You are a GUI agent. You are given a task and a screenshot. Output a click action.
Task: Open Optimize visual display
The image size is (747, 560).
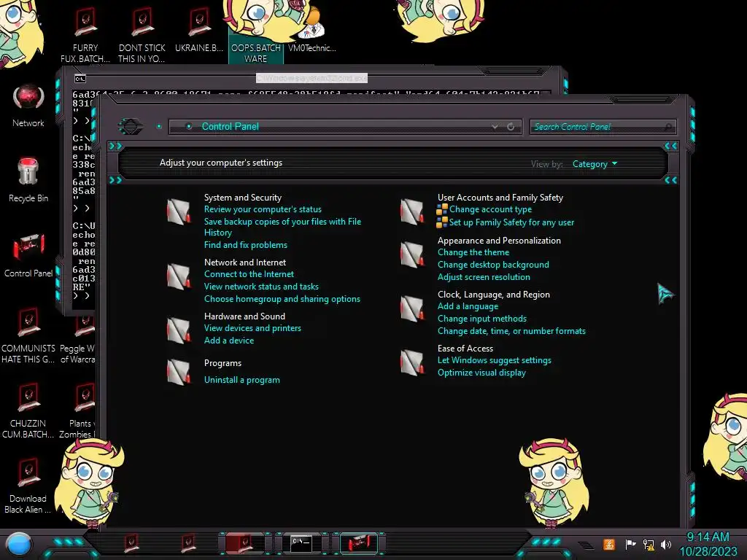481,373
